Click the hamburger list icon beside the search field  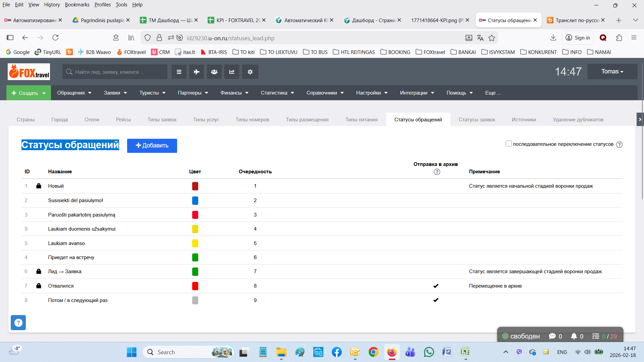179,72
